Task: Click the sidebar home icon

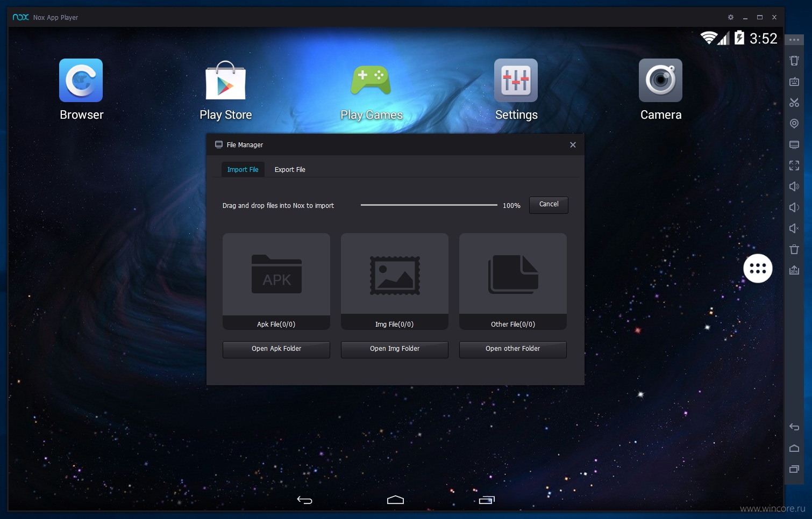Action: click(x=794, y=448)
